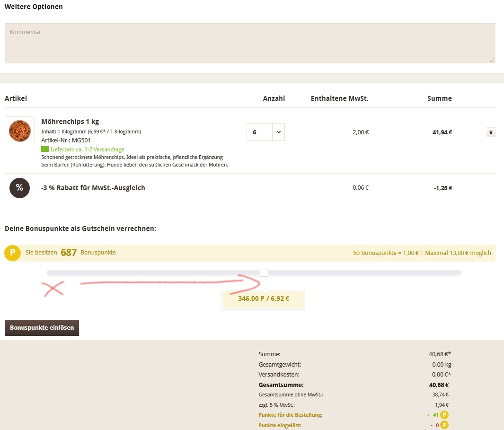Click Bonuspunkte einlösen button
Viewport: 504px width, 430px height.
click(42, 327)
